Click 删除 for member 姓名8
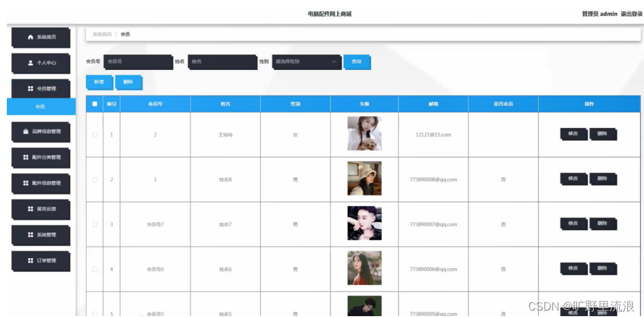The image size is (644, 318). [603, 179]
